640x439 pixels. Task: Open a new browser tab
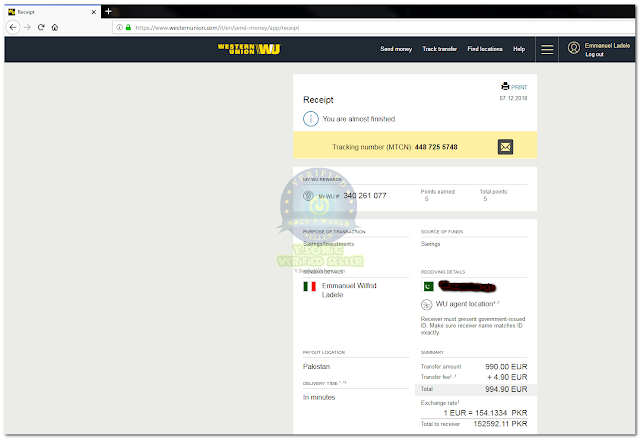108,11
